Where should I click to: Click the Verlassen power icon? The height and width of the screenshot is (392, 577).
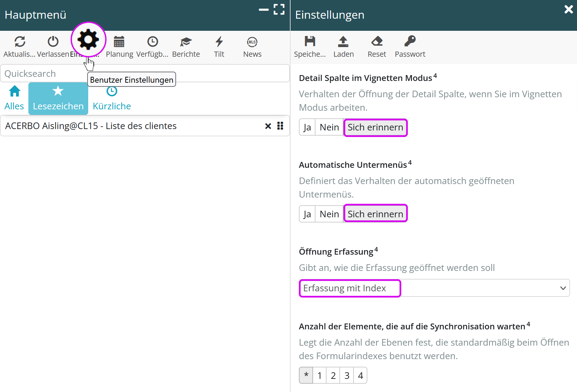point(53,42)
